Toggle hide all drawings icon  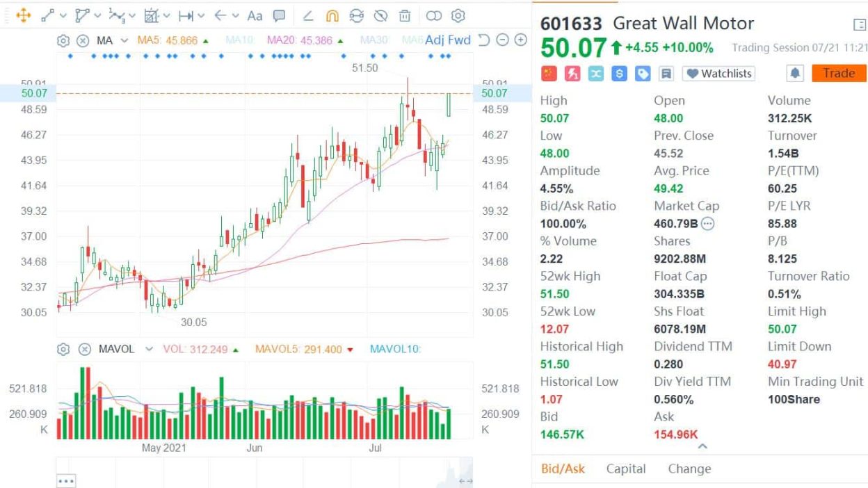(x=380, y=15)
